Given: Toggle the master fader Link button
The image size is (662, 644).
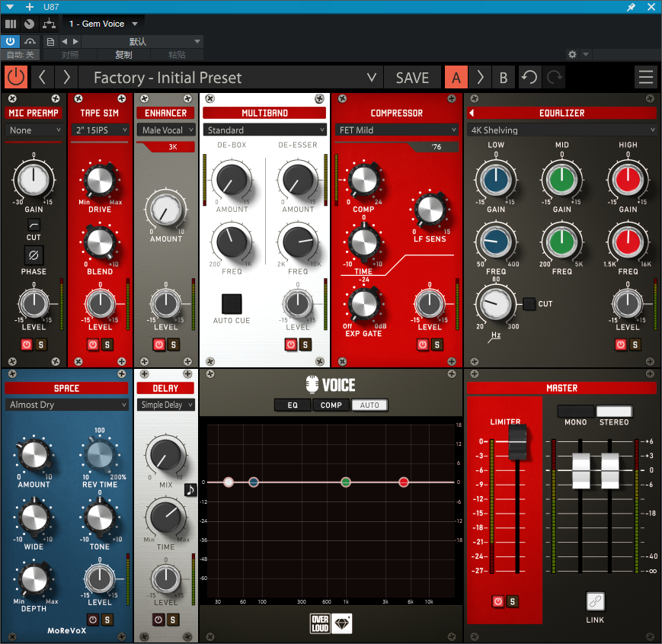Looking at the screenshot, I should tap(595, 601).
